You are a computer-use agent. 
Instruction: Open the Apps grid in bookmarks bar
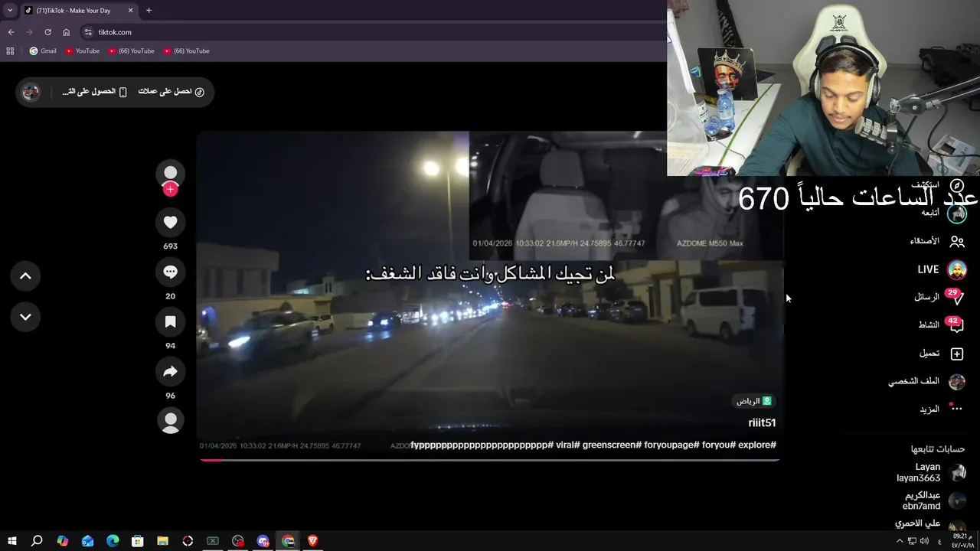10,51
